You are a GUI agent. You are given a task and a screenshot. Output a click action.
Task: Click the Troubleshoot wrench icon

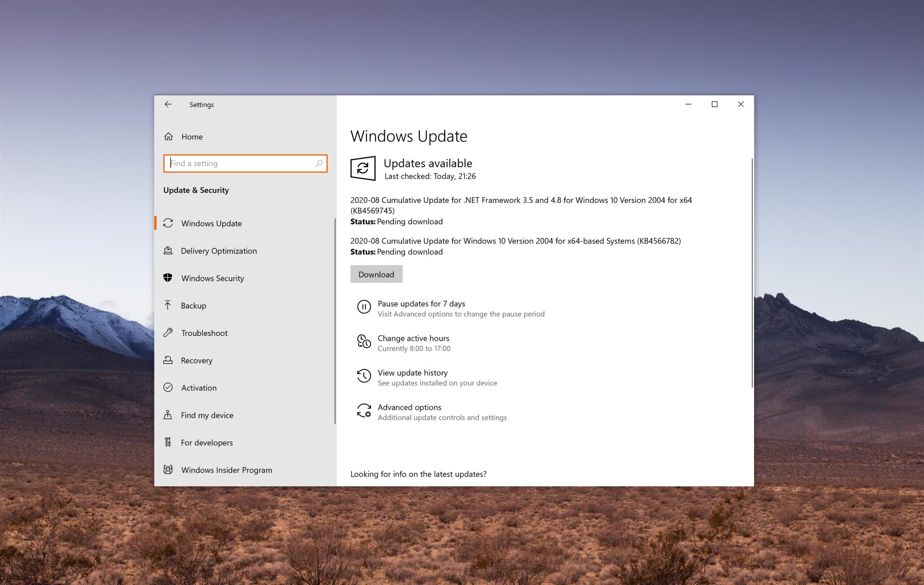click(168, 333)
